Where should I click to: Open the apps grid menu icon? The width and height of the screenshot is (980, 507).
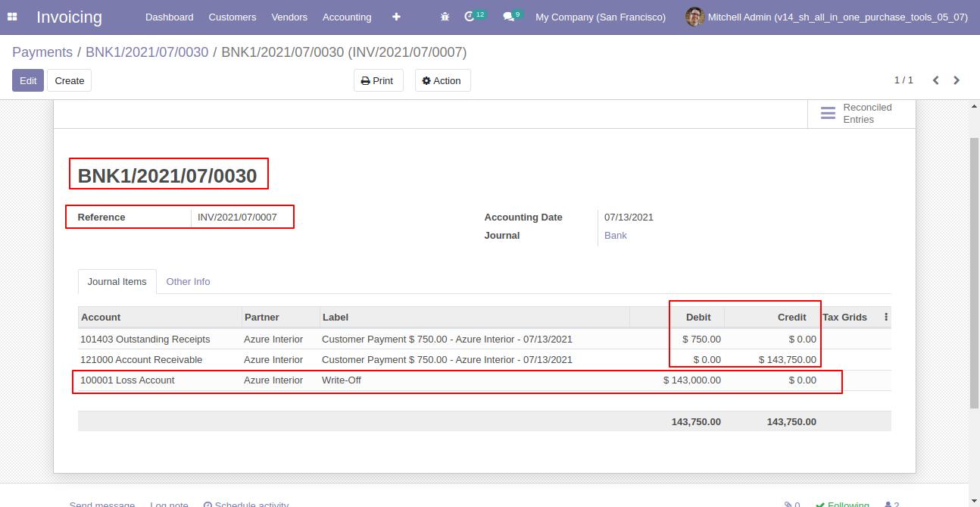tap(12, 17)
